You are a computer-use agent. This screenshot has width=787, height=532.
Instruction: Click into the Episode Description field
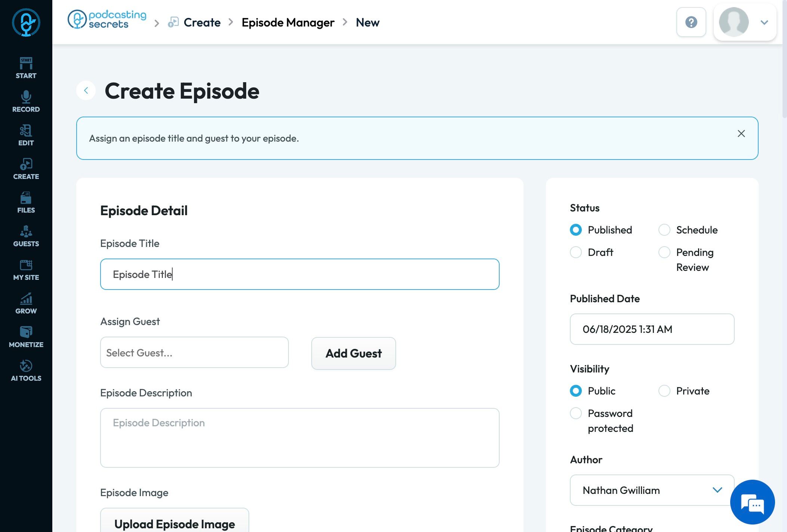tap(299, 437)
